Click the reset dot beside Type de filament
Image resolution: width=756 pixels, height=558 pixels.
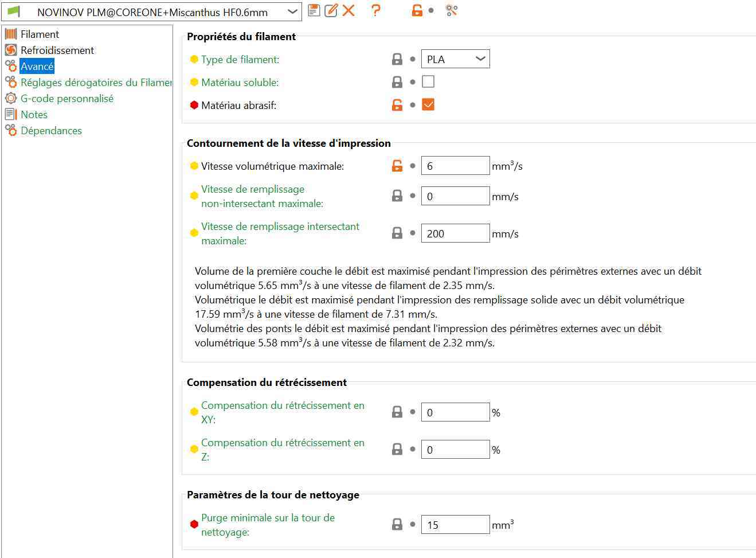coord(413,59)
